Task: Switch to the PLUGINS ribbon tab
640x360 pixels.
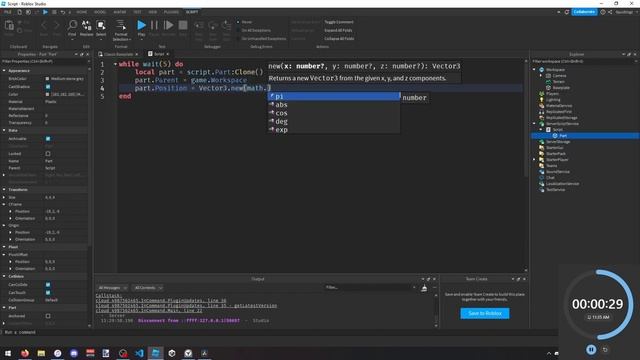Action: click(x=171, y=12)
